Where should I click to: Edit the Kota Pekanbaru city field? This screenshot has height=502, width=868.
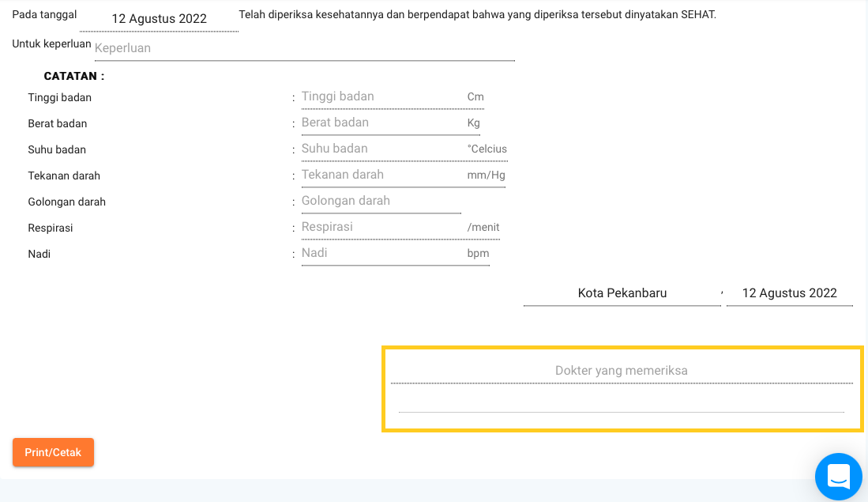click(x=622, y=293)
